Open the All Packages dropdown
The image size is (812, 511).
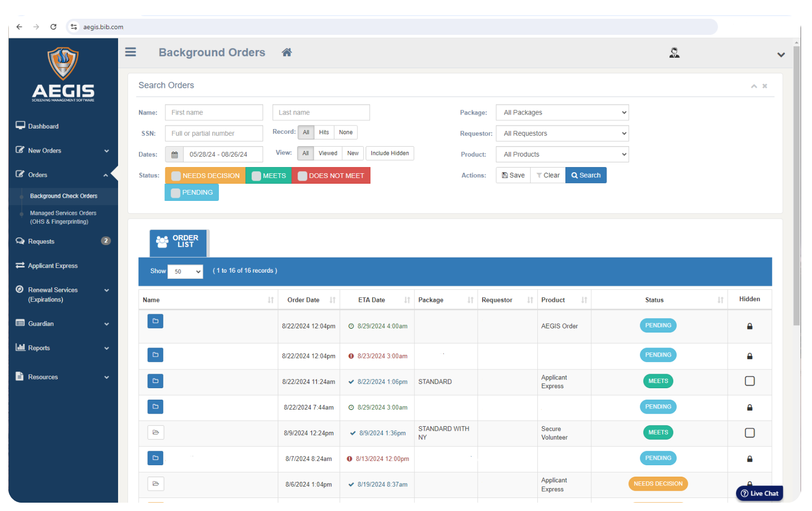point(562,112)
